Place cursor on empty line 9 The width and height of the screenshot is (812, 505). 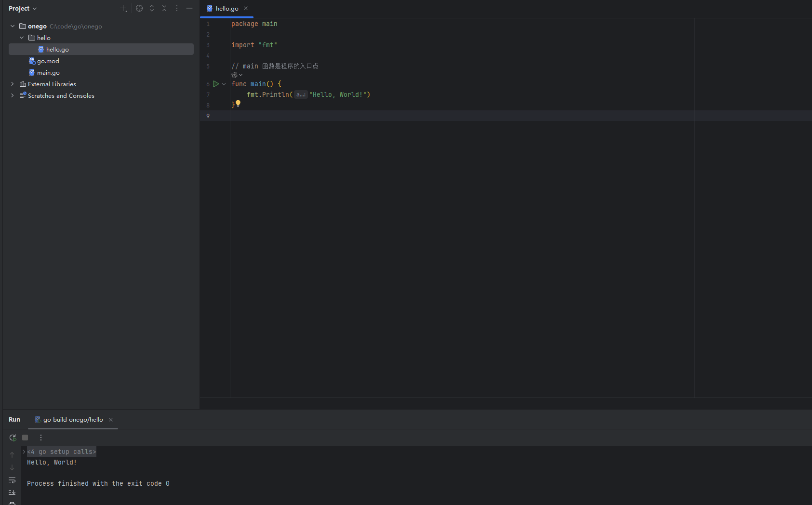[506, 116]
